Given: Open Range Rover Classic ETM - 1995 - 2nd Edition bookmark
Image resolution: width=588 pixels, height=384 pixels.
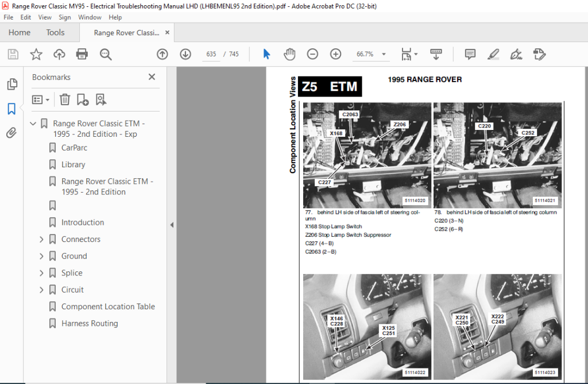Looking at the screenshot, I should click(x=107, y=187).
